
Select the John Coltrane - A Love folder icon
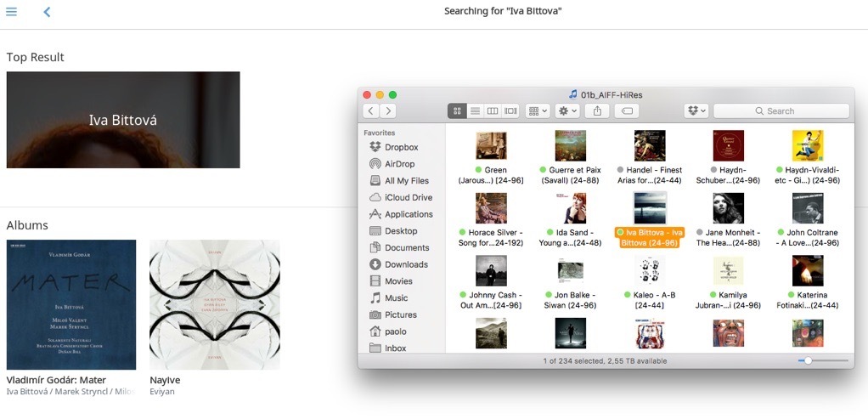(x=808, y=208)
